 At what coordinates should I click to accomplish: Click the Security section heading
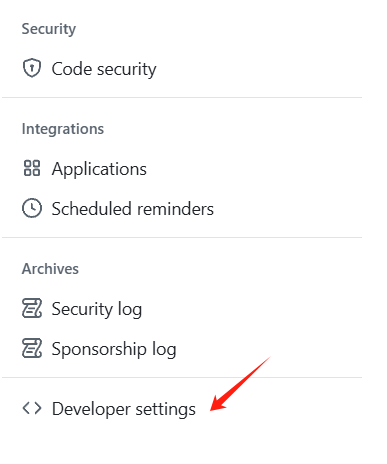(49, 29)
